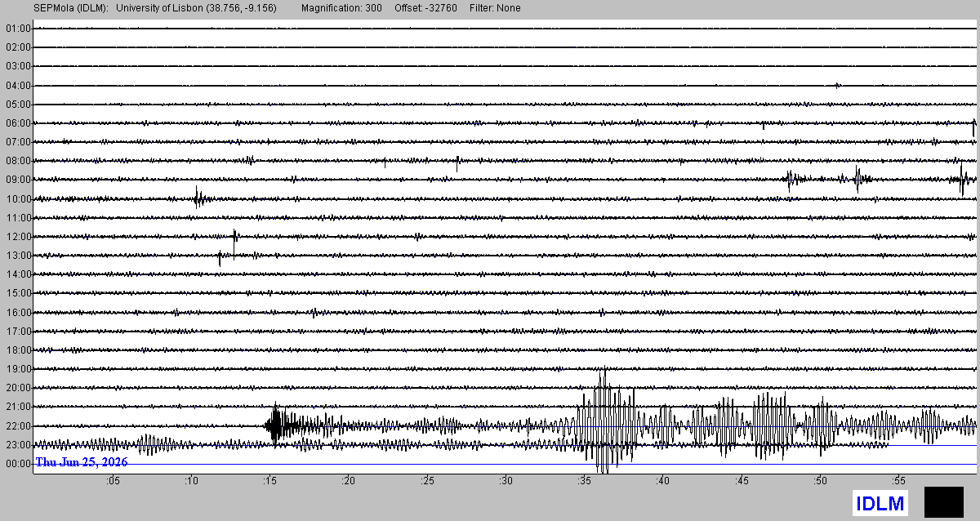Click the 08:00 hour label

[18, 161]
